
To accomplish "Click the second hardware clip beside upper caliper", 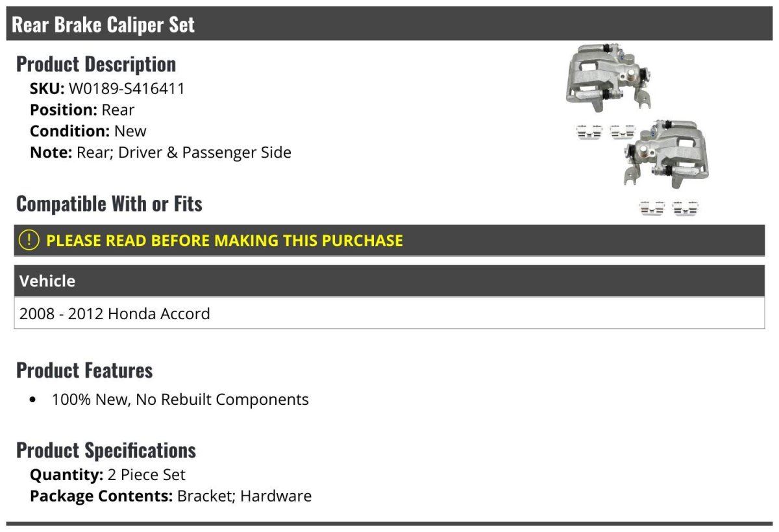I will (x=622, y=133).
